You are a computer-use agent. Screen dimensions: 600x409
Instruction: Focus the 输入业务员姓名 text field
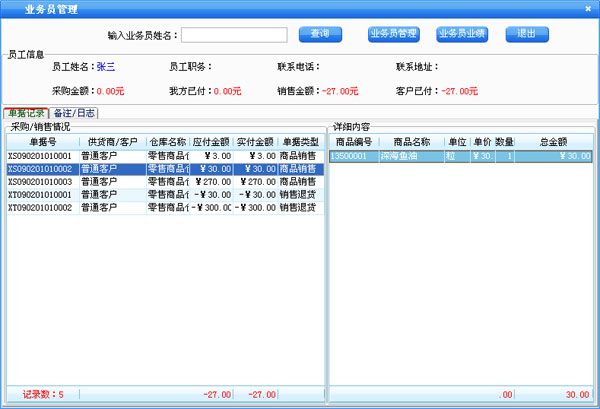tap(234, 35)
